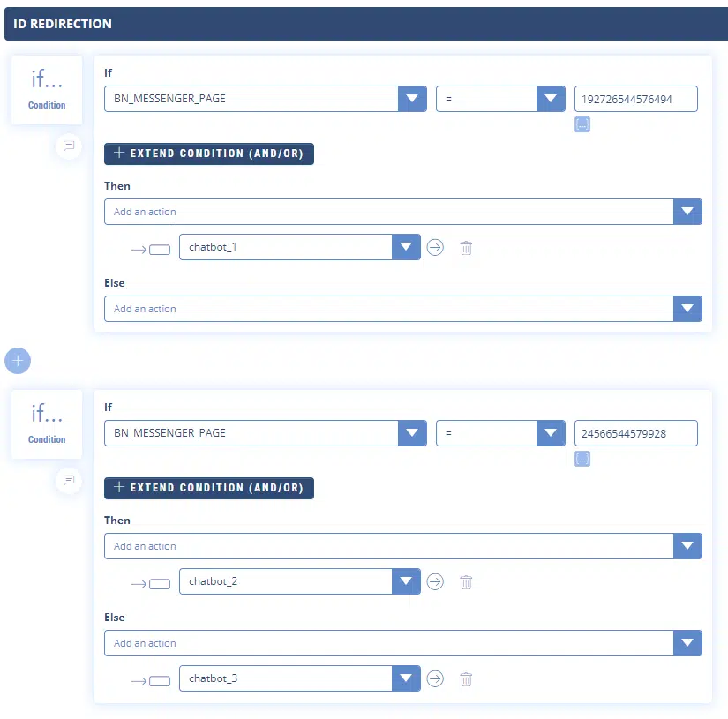The height and width of the screenshot is (719, 728).
Task: Click Extend Condition (AND/OR) in first block
Action: tap(209, 154)
